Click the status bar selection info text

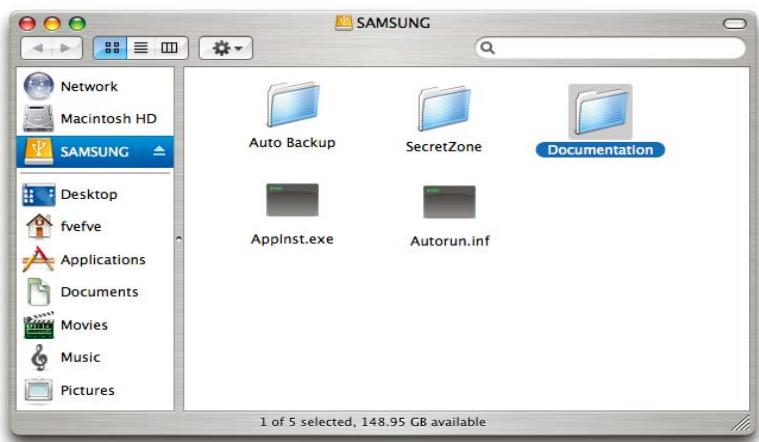373,422
